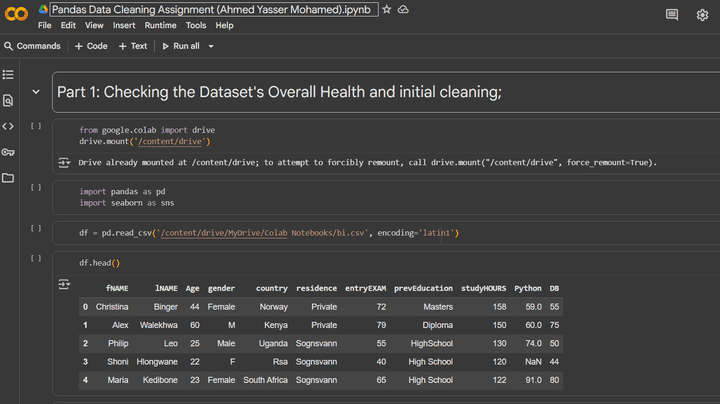Click the cloud save status icon
720x404 pixels.
403,9
